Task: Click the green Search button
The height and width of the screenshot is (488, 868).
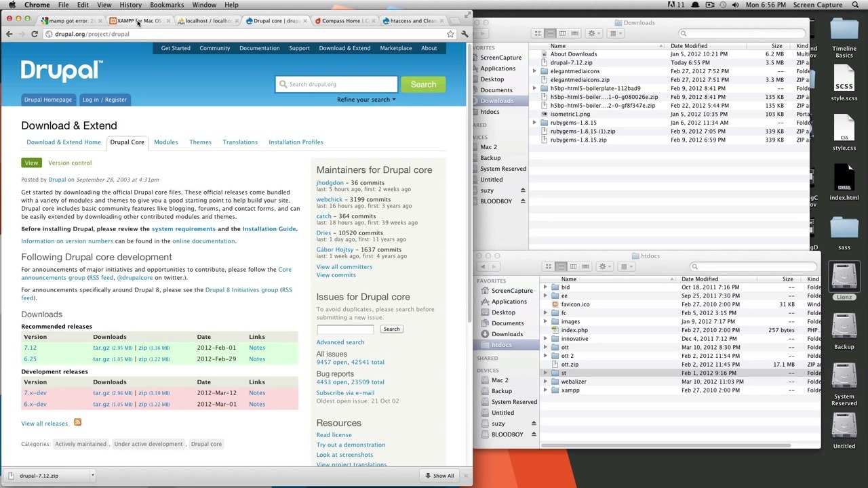Action: (x=423, y=84)
